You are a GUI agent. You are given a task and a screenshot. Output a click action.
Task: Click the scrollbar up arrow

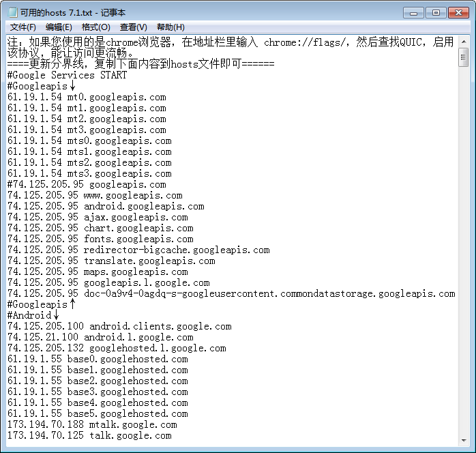[464, 42]
